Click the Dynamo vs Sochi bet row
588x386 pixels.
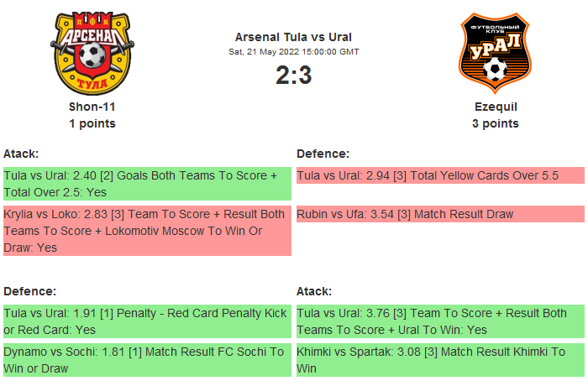click(x=147, y=359)
